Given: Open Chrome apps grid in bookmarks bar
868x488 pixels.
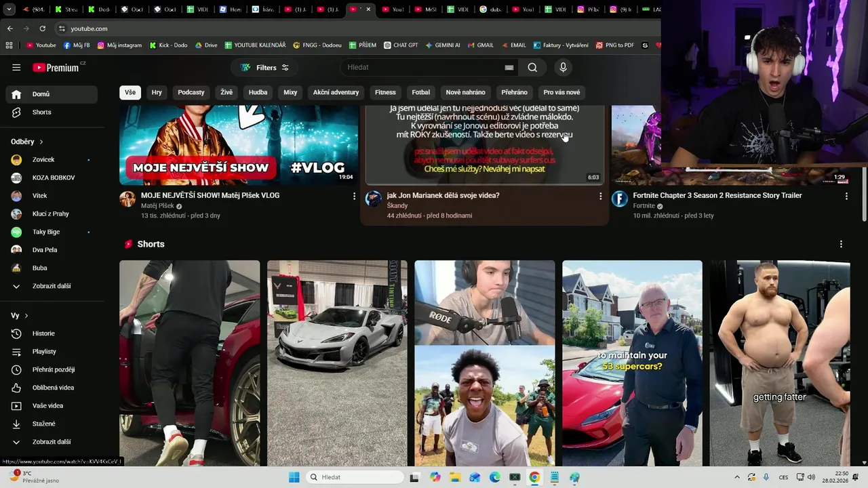Looking at the screenshot, I should tap(9, 45).
